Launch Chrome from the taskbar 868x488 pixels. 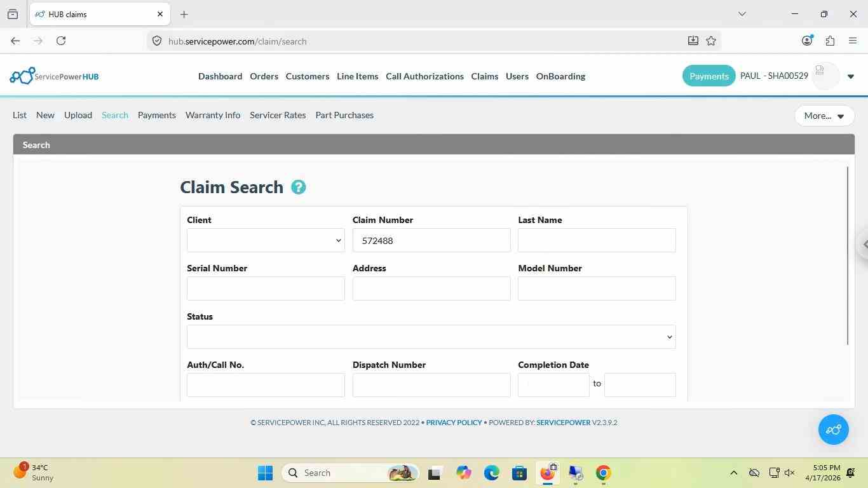tap(603, 473)
